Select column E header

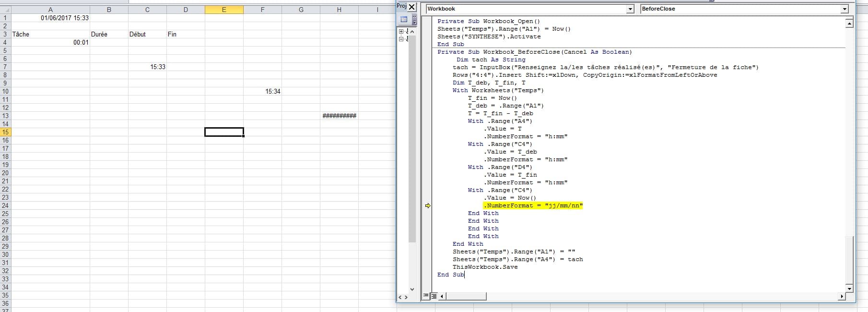[x=224, y=10]
